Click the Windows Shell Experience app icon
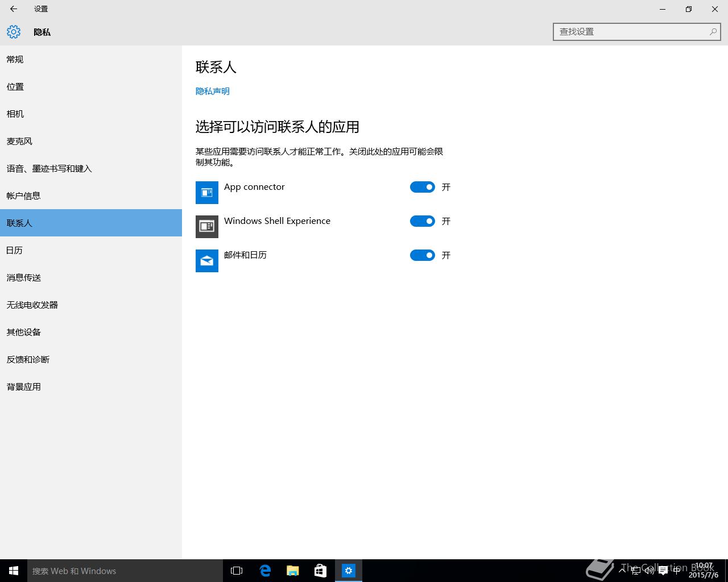The width and height of the screenshot is (728, 582). pyautogui.click(x=207, y=227)
